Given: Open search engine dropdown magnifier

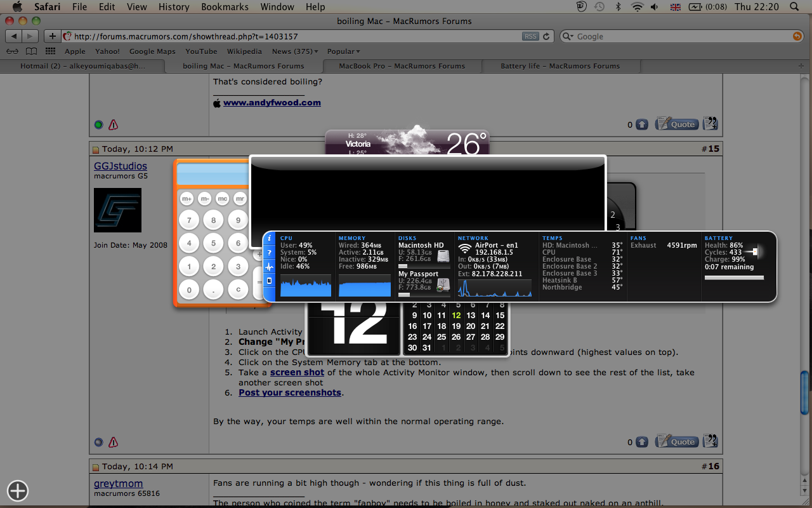Looking at the screenshot, I should [568, 36].
